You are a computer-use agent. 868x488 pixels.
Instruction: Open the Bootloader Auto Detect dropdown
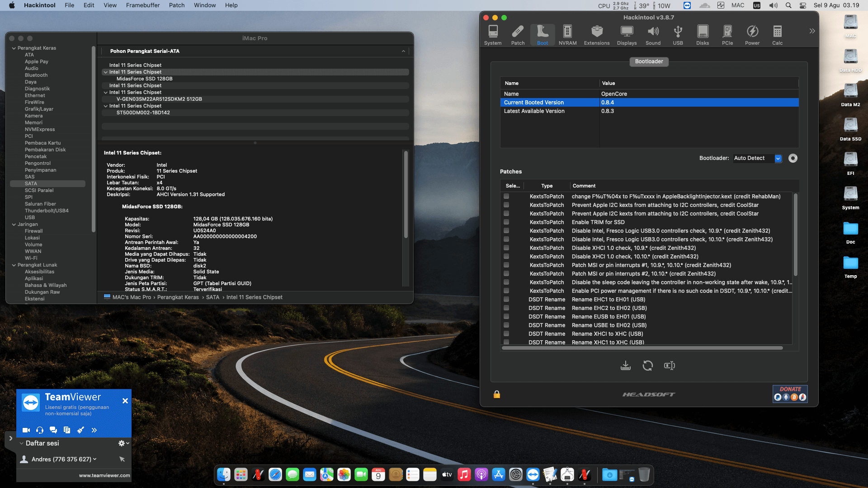coord(778,159)
